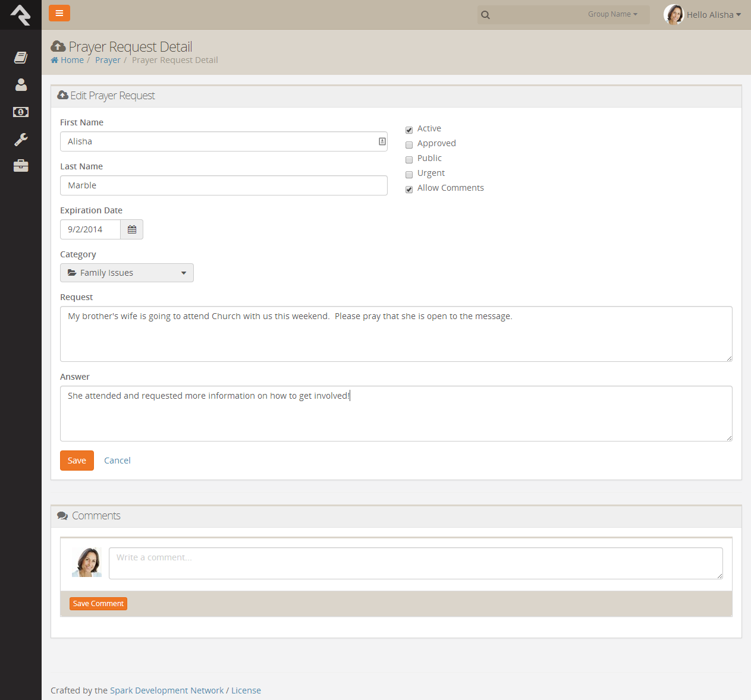751x700 pixels.
Task: Click the Prayer Request Detail page title
Action: 130,46
